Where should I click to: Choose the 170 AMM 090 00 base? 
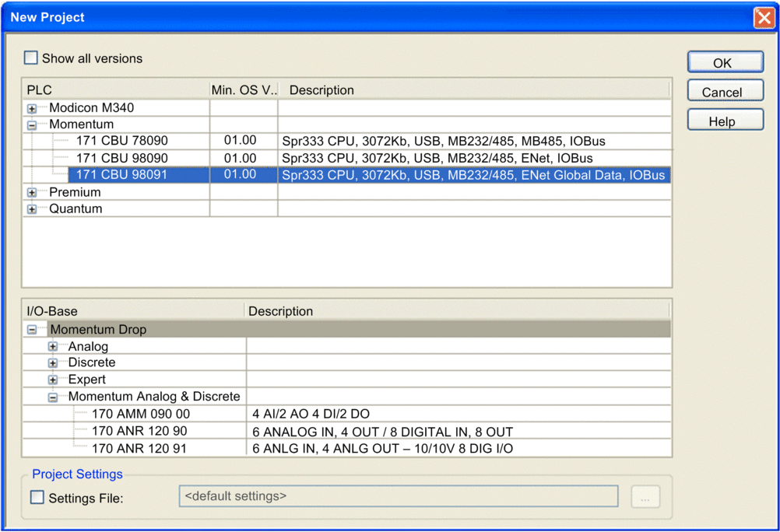tap(141, 414)
